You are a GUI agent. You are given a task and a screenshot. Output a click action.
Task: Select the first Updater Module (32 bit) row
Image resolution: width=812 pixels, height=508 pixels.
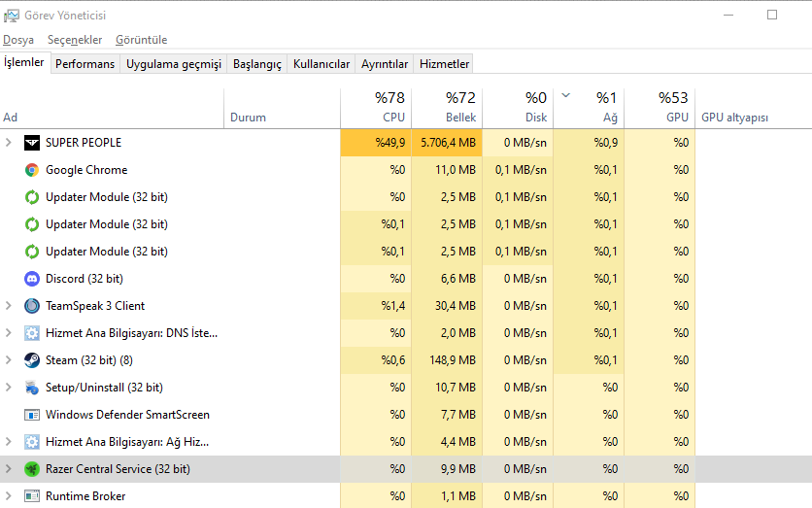click(x=107, y=197)
